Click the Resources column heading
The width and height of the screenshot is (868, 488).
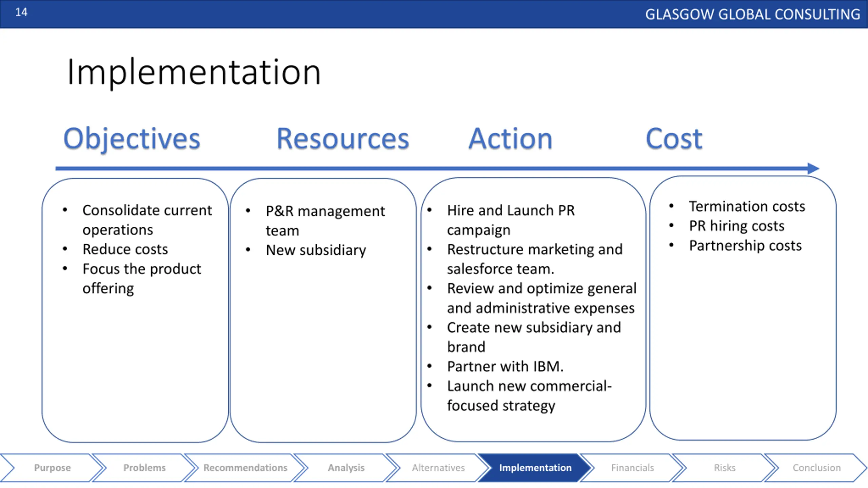(x=343, y=138)
